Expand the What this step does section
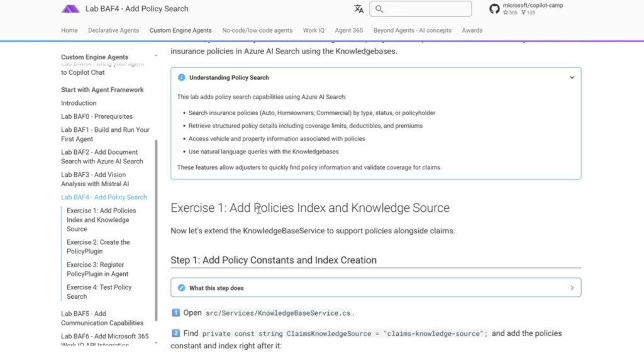Image resolution: width=644 pixels, height=354 pixels. point(572,288)
